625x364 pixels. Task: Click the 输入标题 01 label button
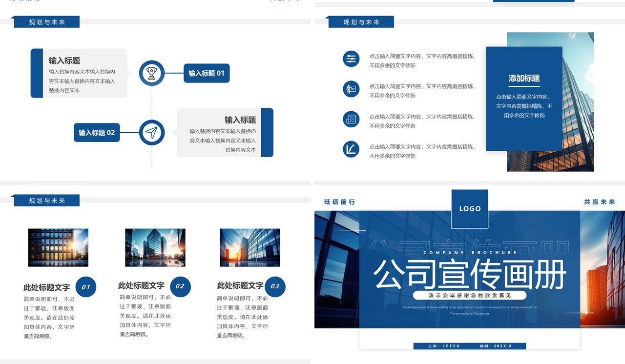point(207,73)
